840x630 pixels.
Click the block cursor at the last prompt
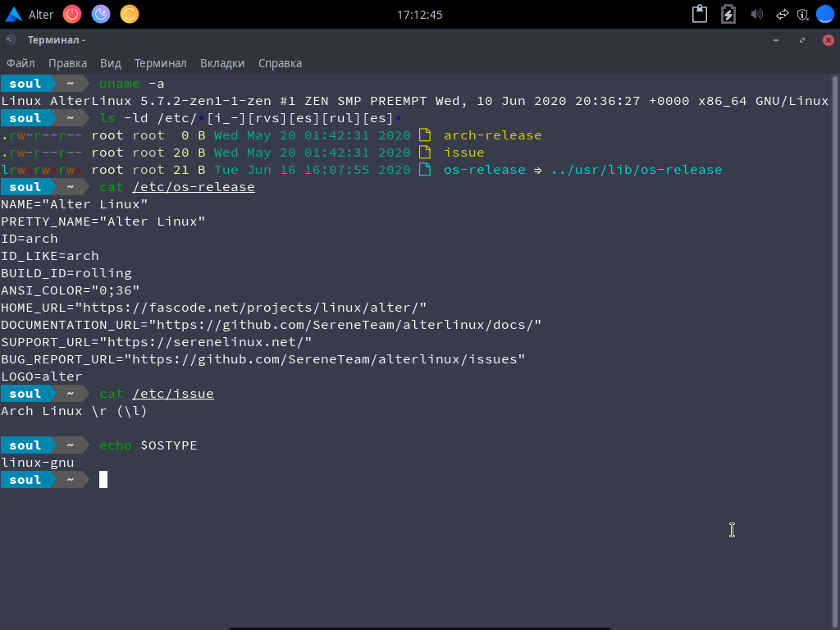pos(103,479)
